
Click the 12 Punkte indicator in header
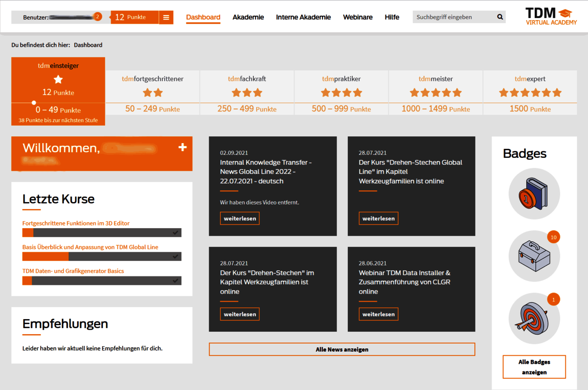click(x=135, y=17)
